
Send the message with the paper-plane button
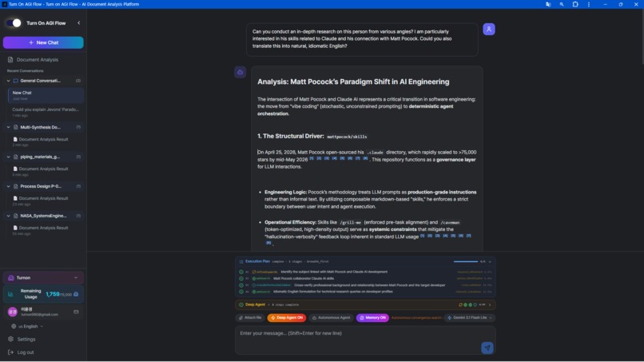(x=487, y=348)
